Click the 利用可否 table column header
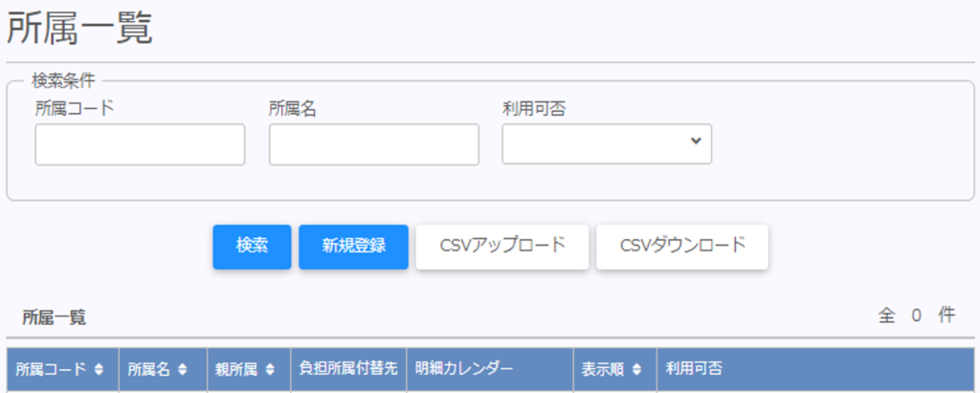Viewport: 980px width, 393px height. (x=694, y=369)
